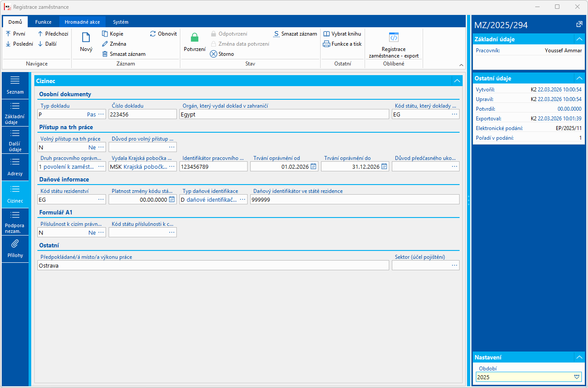This screenshot has width=588, height=388.
Task: Copy the record using Kopie
Action: coord(113,34)
